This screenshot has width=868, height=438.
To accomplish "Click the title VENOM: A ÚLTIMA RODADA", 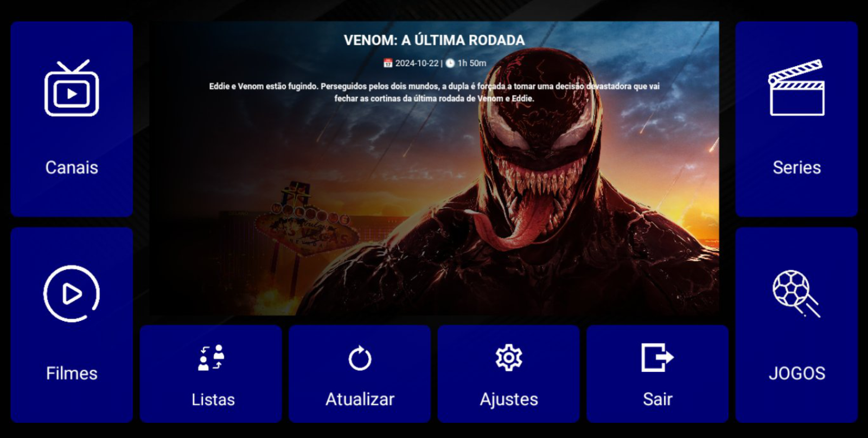I will [x=434, y=40].
